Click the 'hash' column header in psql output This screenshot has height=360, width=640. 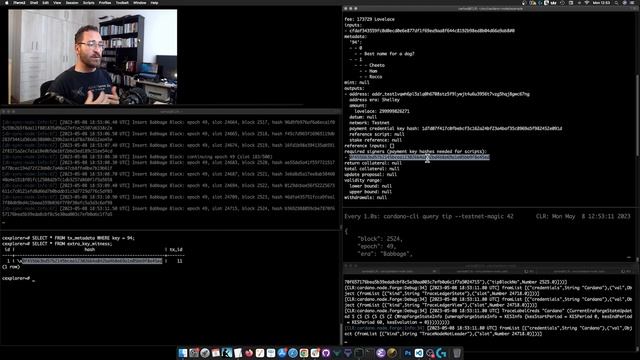89,249
